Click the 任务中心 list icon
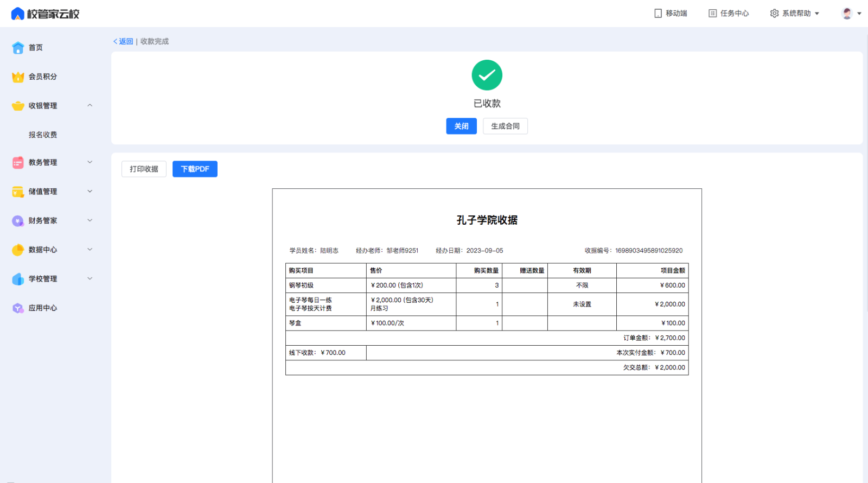The width and height of the screenshot is (868, 483). click(x=713, y=13)
